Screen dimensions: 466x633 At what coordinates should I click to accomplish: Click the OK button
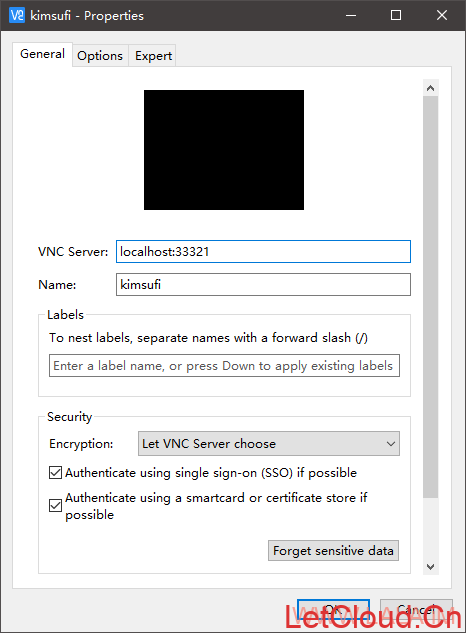(x=333, y=610)
